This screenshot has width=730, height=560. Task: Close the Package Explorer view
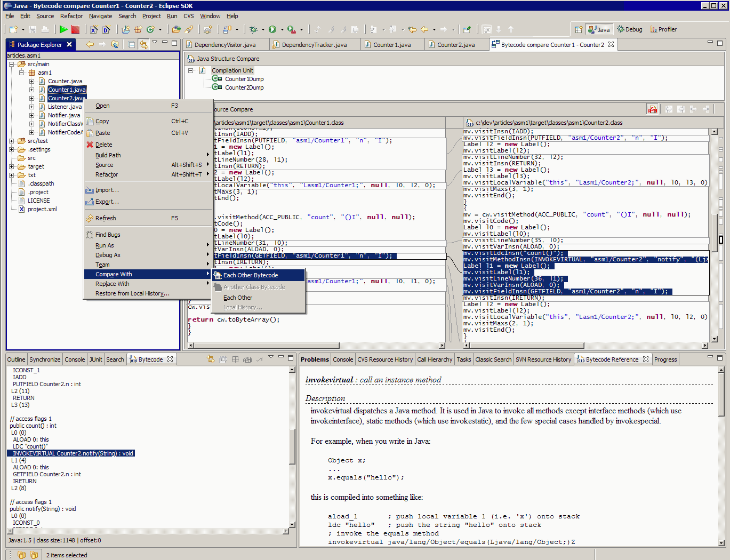click(69, 45)
